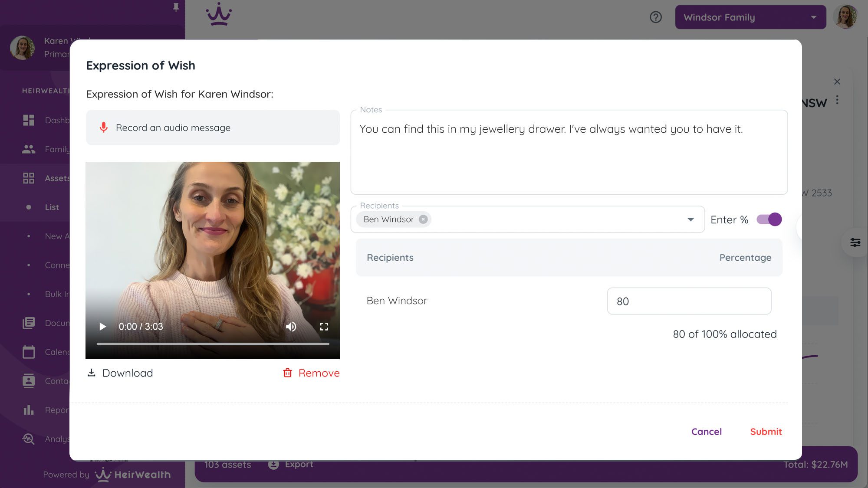The width and height of the screenshot is (868, 488).
Task: Remove the Ben Windsor chip
Action: [x=423, y=219]
